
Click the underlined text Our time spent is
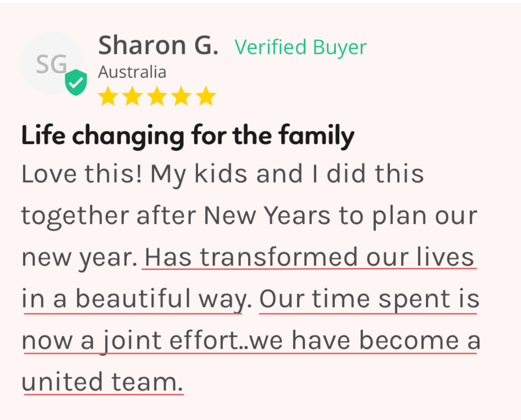tap(369, 300)
